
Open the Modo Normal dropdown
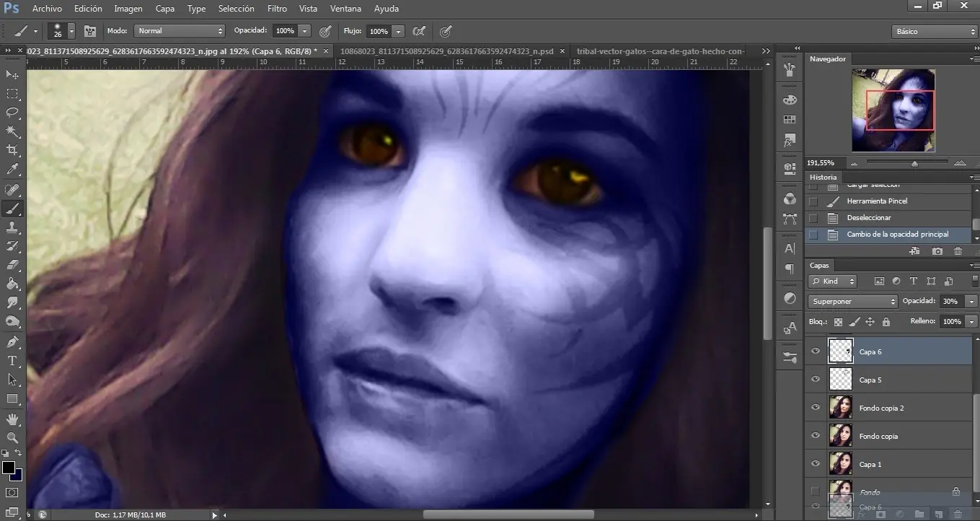coord(180,31)
